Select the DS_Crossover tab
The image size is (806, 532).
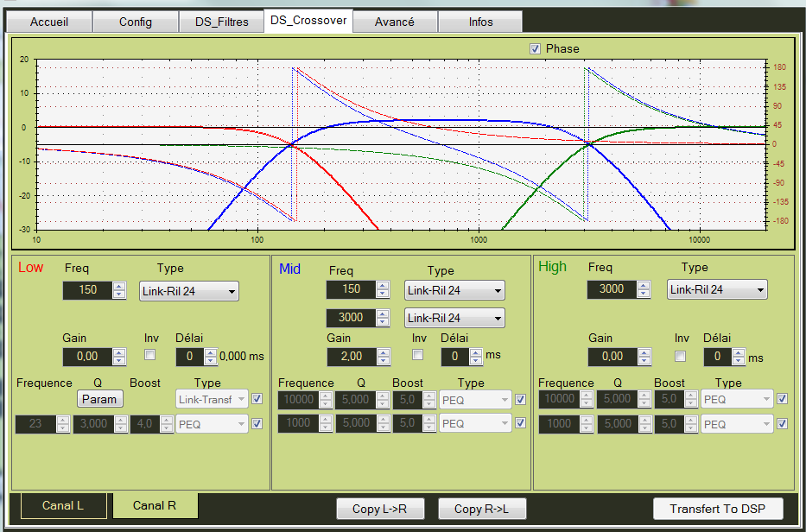point(308,21)
